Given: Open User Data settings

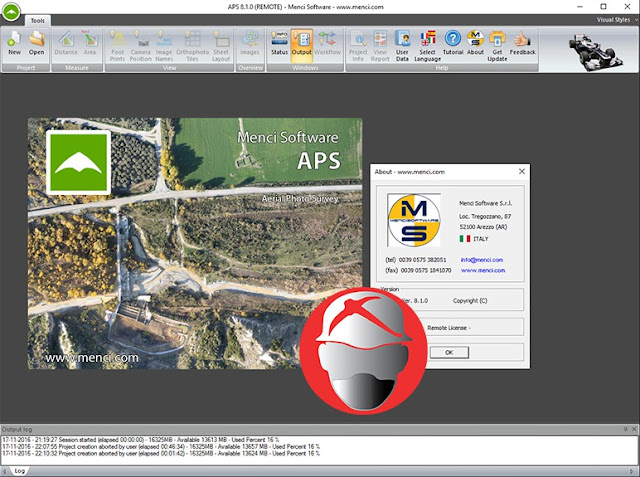Looking at the screenshot, I should tap(402, 46).
